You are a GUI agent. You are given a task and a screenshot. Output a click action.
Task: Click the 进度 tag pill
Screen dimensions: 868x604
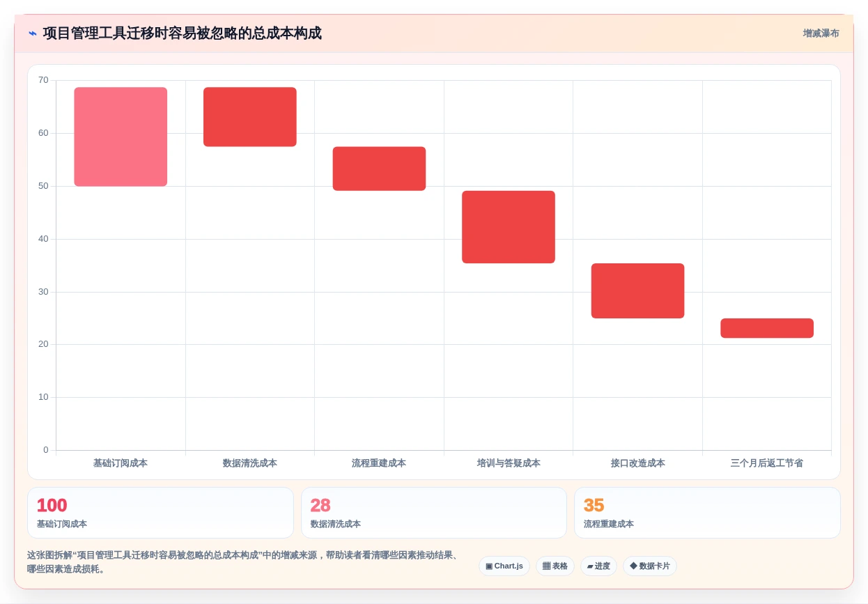598,566
